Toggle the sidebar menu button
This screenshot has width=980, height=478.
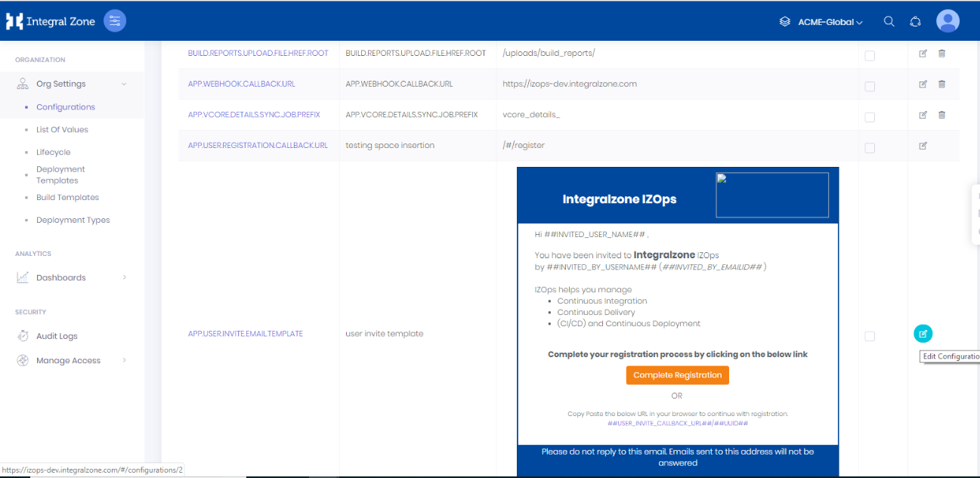point(115,21)
